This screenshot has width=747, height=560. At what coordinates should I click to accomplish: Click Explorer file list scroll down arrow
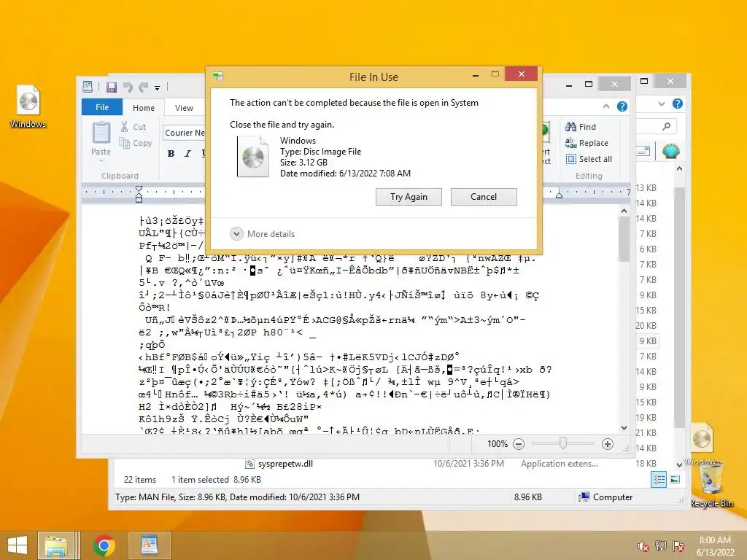(x=679, y=464)
